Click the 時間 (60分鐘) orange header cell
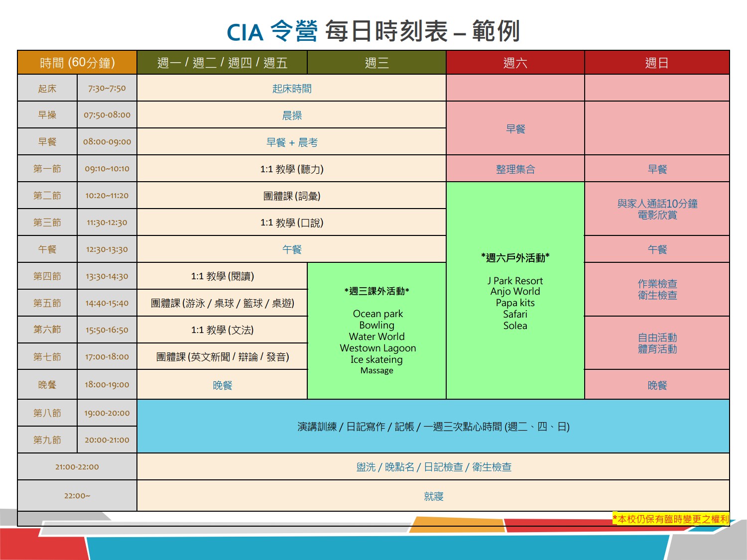 point(77,63)
